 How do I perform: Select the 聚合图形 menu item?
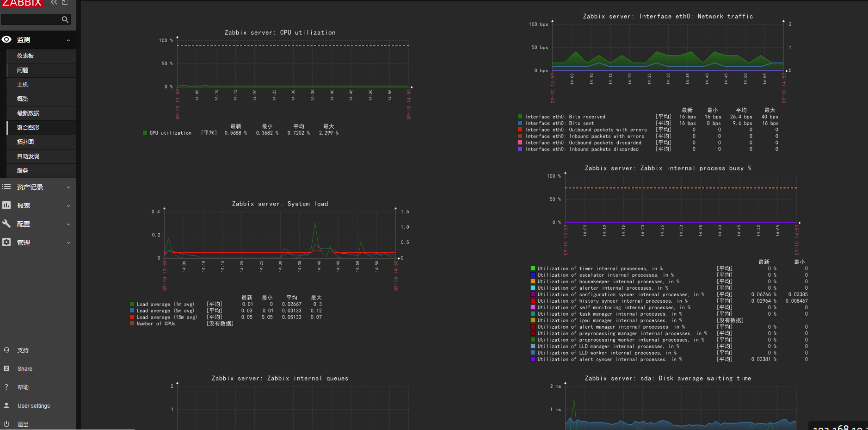42,128
